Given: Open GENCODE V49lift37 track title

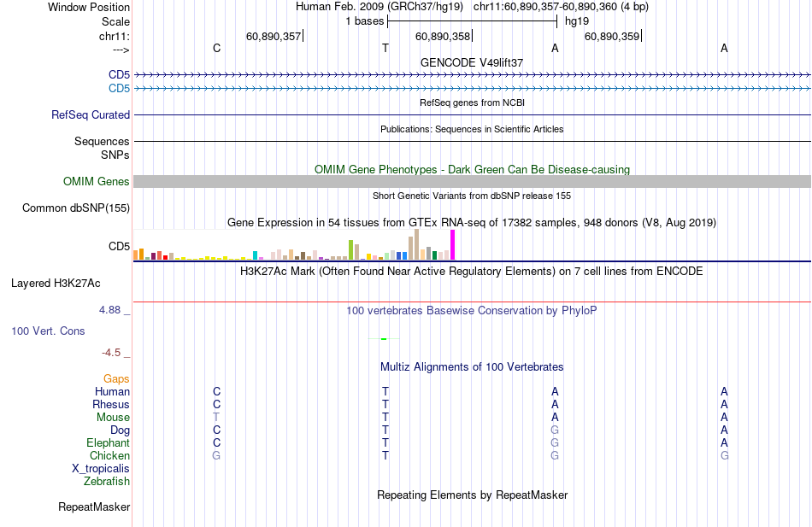Looking at the screenshot, I should (472, 62).
